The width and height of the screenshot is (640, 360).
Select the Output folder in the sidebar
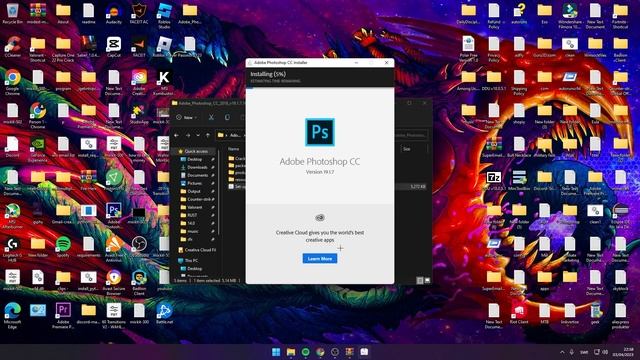(193, 191)
